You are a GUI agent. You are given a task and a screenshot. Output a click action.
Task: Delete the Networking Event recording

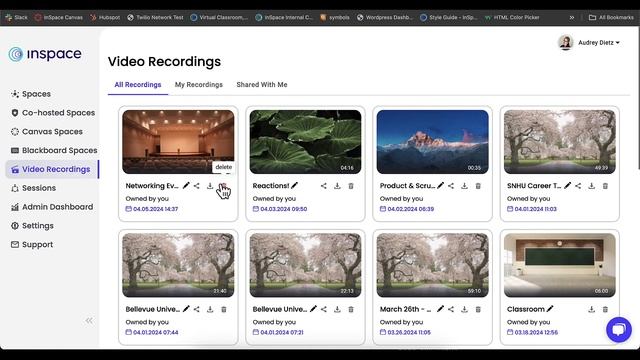coord(223,186)
